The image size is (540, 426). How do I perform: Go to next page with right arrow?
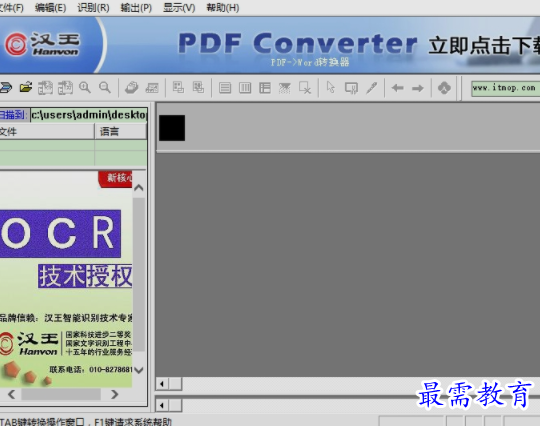tap(418, 89)
